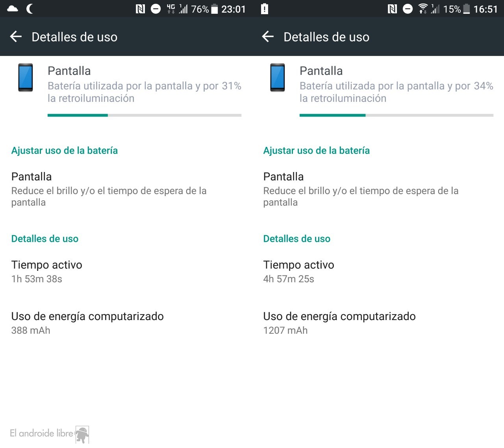The width and height of the screenshot is (504, 448).
Task: Select Tiempo activo 4h 57m 25s entry
Action: (378, 272)
